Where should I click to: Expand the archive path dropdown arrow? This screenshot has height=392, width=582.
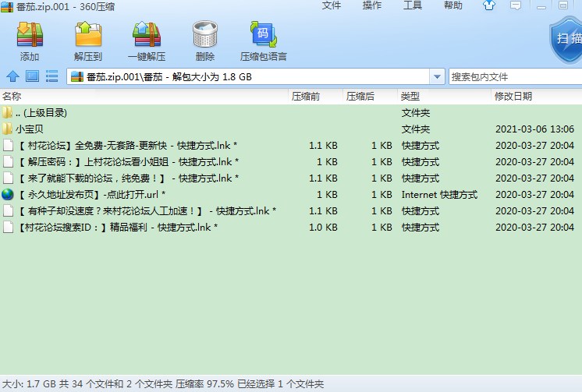coord(437,77)
